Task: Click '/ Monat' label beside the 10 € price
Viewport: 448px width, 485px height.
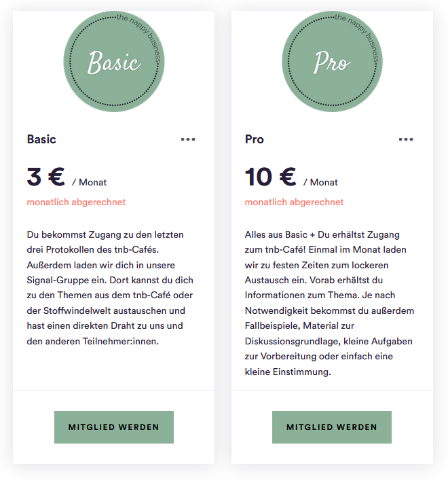Action: coord(320,182)
